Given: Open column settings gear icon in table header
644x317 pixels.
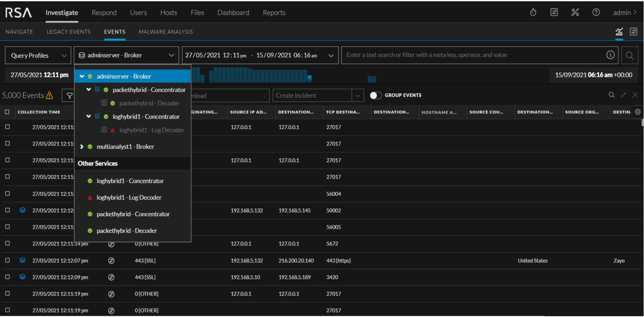Looking at the screenshot, I should [x=638, y=112].
